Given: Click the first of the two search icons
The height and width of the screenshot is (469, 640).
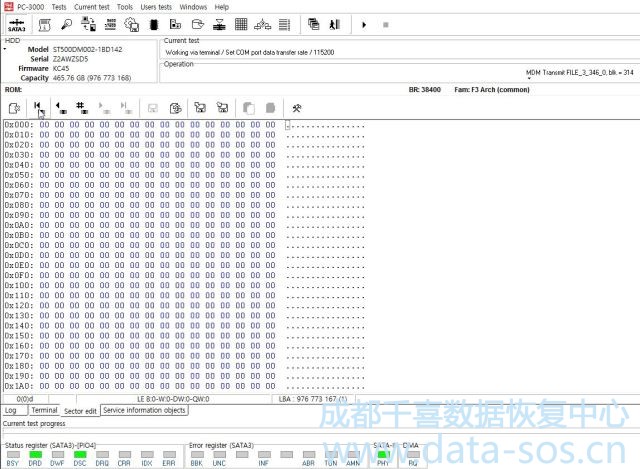Looking at the screenshot, I should pyautogui.click(x=200, y=108).
